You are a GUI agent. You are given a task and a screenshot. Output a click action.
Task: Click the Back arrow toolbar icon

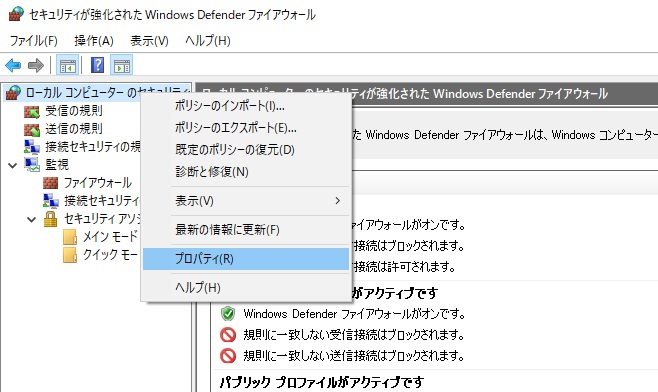tap(13, 65)
